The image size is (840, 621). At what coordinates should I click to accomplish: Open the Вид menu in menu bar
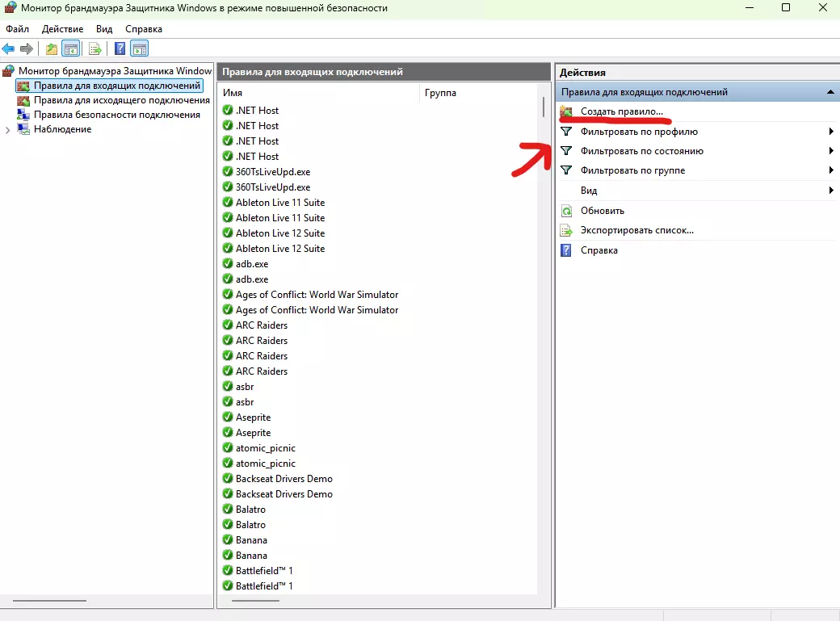pos(104,29)
